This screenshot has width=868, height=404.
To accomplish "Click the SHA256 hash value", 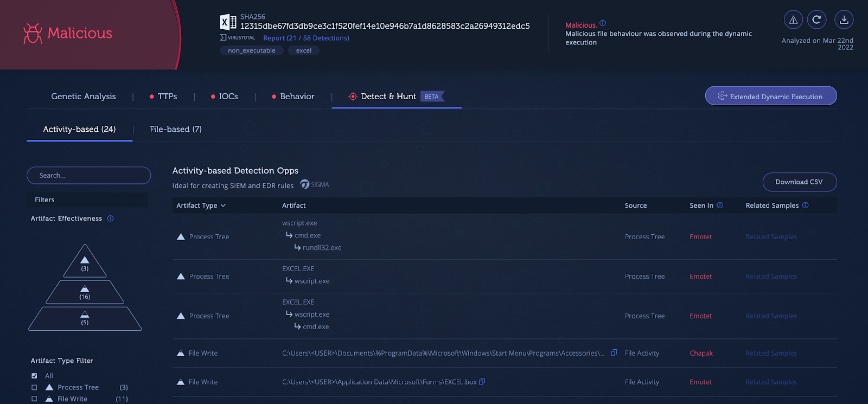I will [385, 26].
